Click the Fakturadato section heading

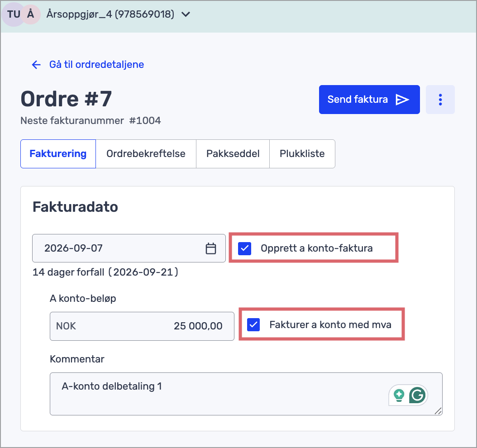pyautogui.click(x=76, y=207)
